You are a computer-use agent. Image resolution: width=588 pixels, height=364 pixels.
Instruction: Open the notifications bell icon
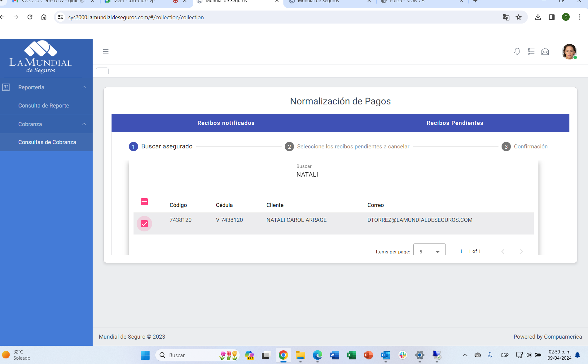517,51
